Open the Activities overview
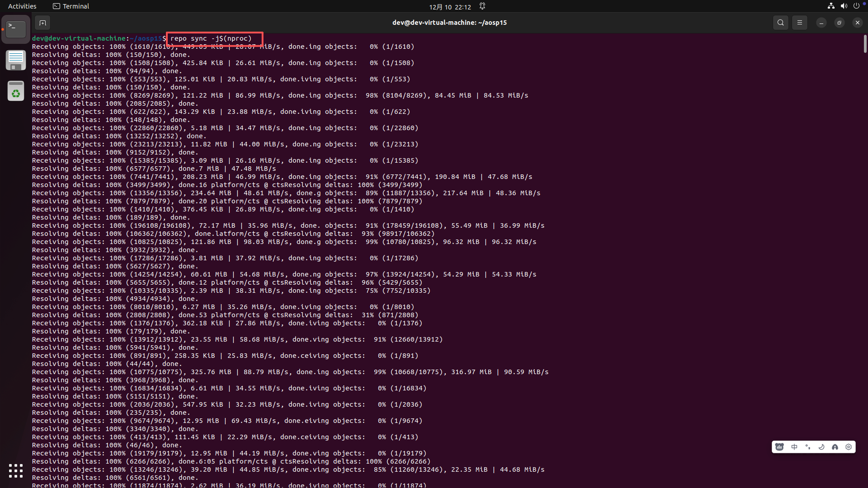Image resolution: width=868 pixels, height=488 pixels. [x=22, y=6]
